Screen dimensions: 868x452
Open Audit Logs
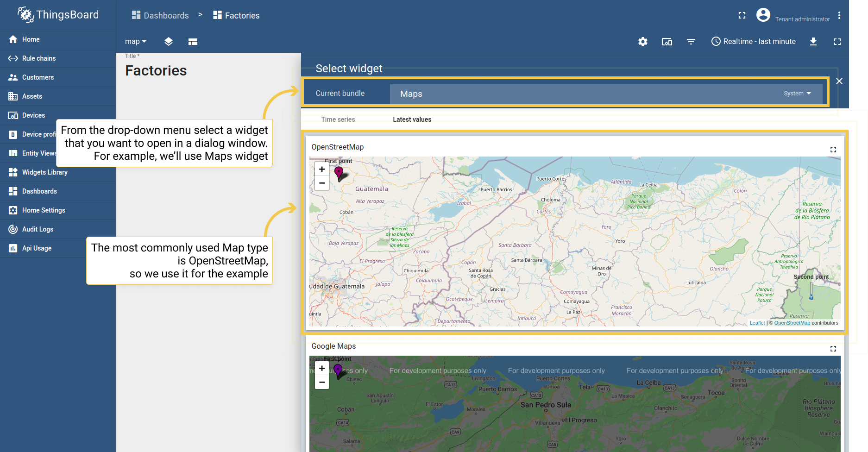coord(58,229)
